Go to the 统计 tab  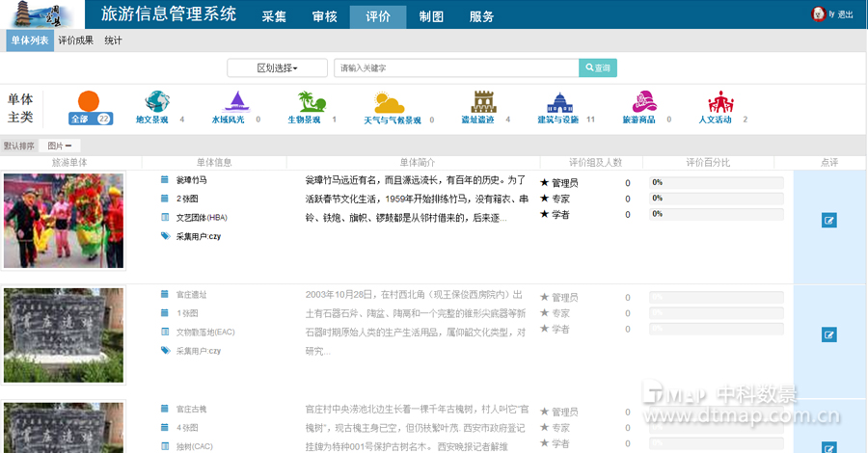coord(113,40)
